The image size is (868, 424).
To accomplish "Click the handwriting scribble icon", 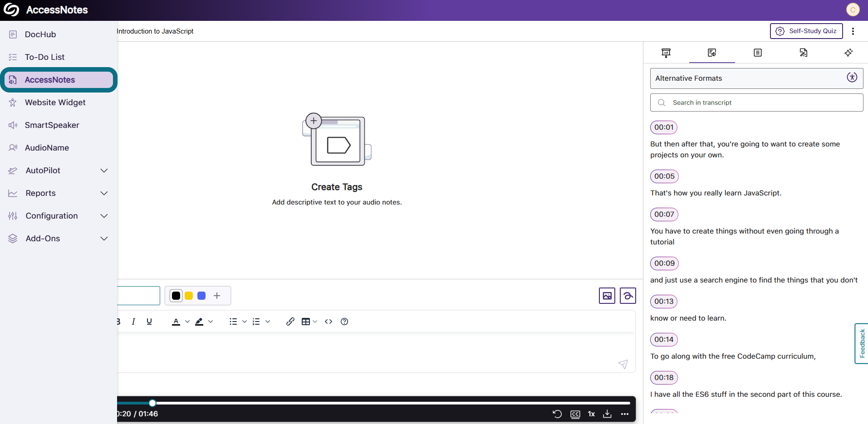I will (628, 296).
